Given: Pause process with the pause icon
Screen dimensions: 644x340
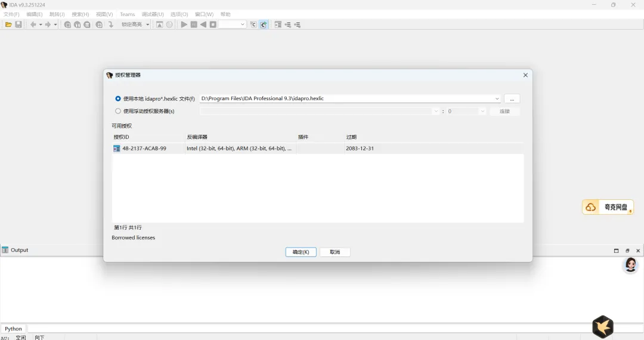Looking at the screenshot, I should click(x=194, y=24).
